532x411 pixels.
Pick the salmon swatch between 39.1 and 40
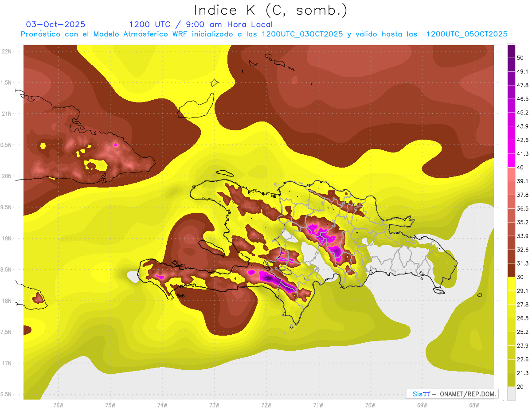point(511,174)
